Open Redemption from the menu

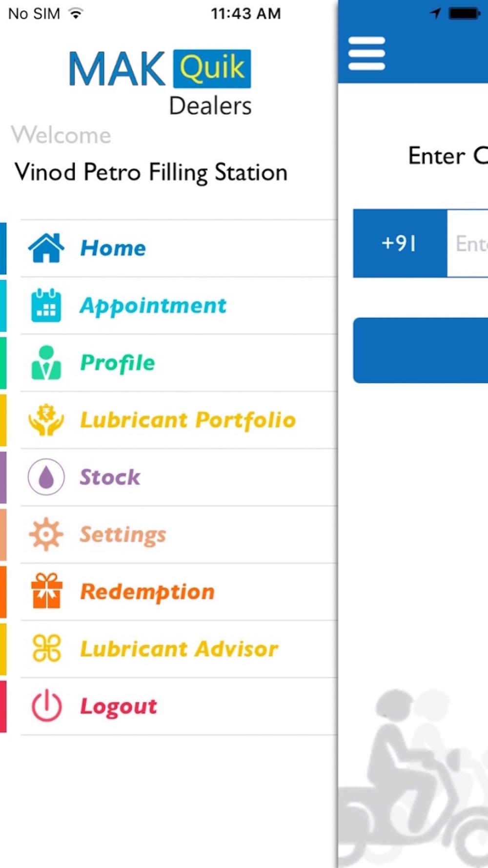tap(179, 592)
